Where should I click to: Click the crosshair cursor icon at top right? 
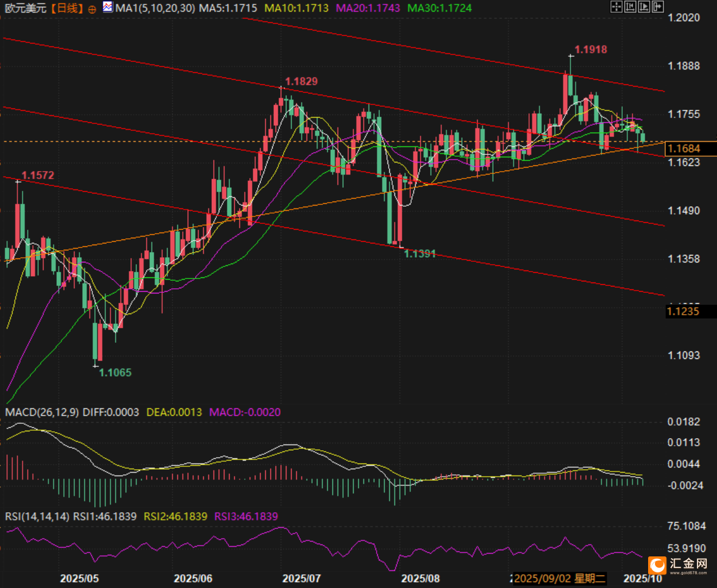point(617,6)
